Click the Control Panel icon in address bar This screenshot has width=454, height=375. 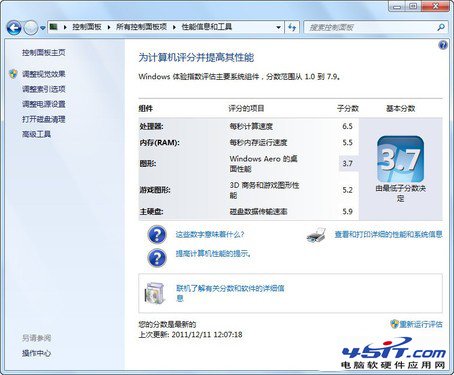tap(54, 27)
